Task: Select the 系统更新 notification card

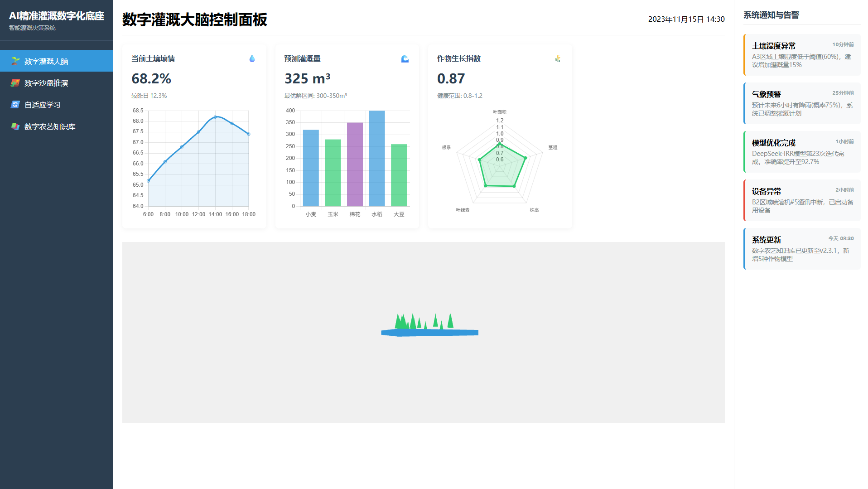Action: tap(802, 249)
